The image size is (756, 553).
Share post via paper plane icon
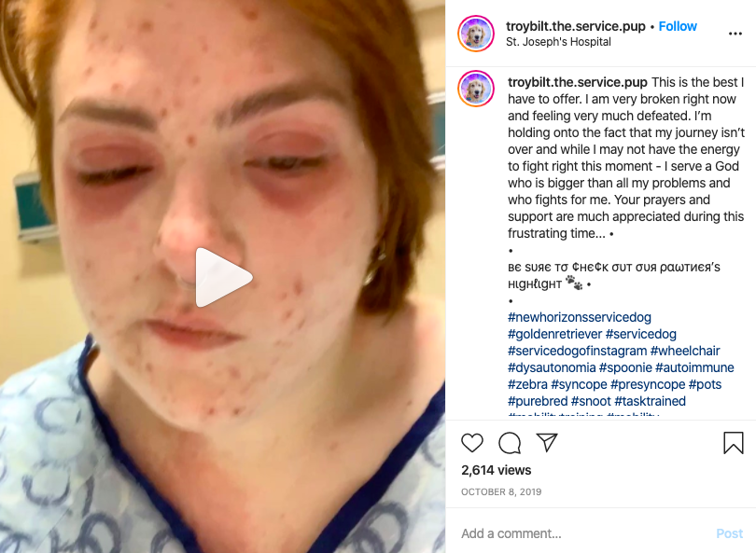coord(547,442)
